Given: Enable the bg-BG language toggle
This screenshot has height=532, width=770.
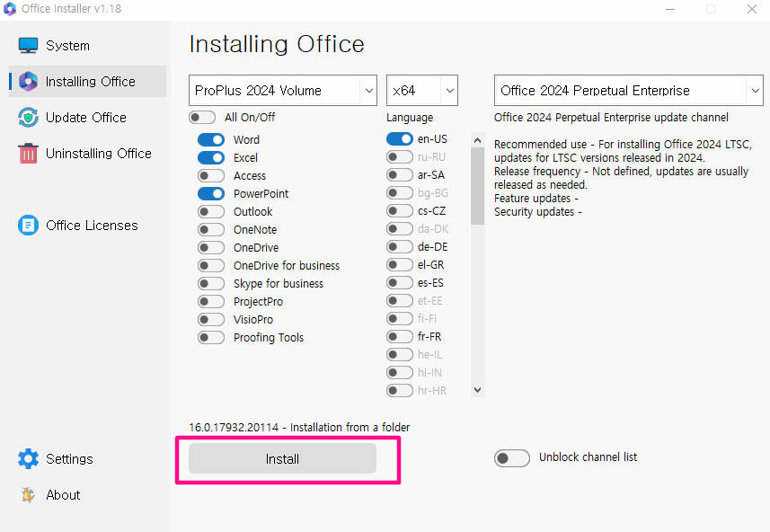Looking at the screenshot, I should (400, 193).
